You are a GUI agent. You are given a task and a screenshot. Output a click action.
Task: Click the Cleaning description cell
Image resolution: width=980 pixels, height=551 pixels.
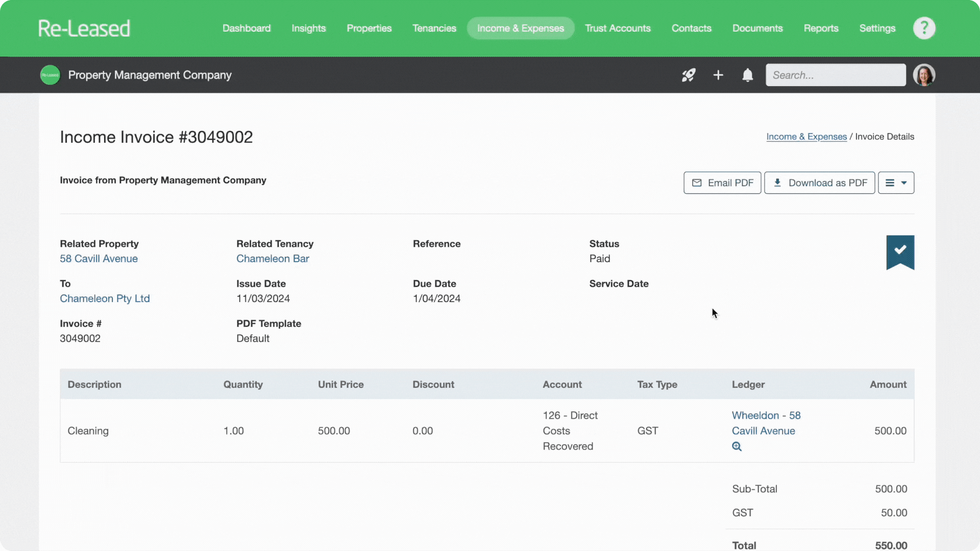coord(88,431)
